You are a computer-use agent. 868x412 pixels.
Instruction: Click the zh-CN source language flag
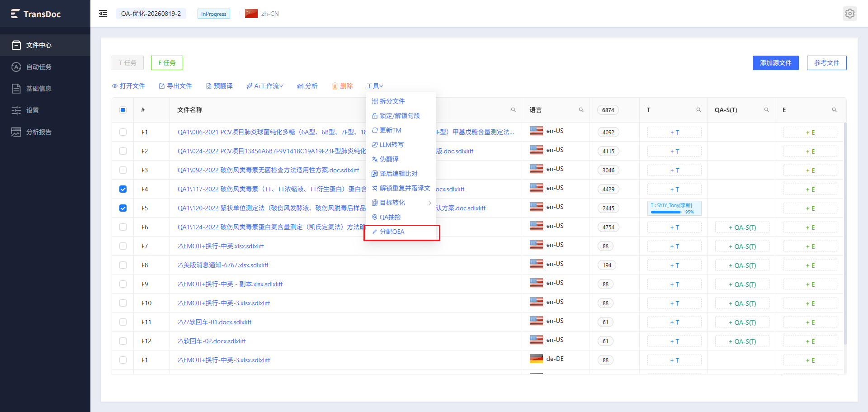click(251, 14)
